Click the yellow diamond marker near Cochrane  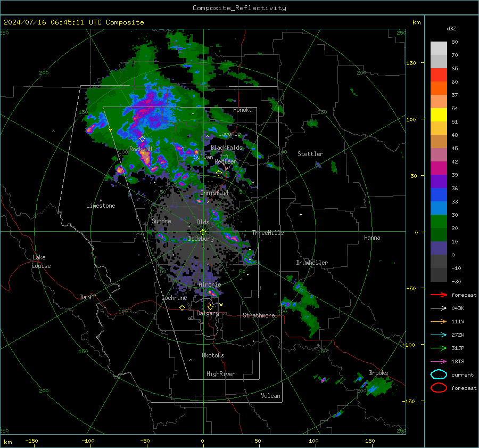(183, 308)
